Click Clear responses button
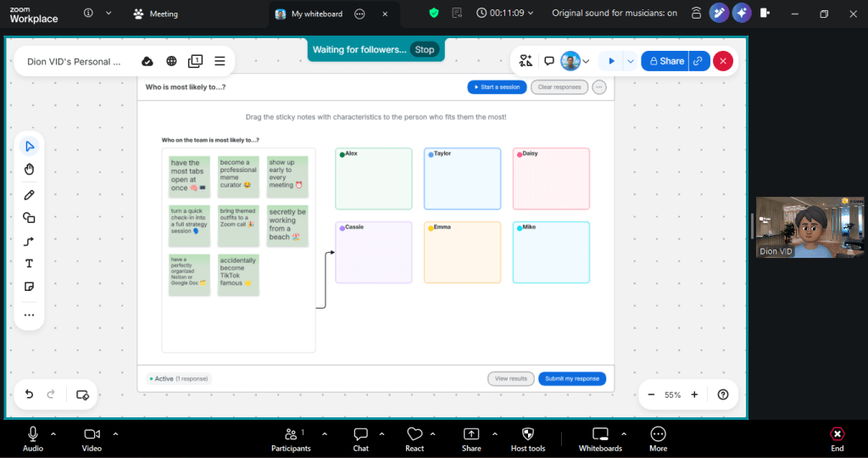Viewport: 868px width, 458px height. click(x=559, y=87)
